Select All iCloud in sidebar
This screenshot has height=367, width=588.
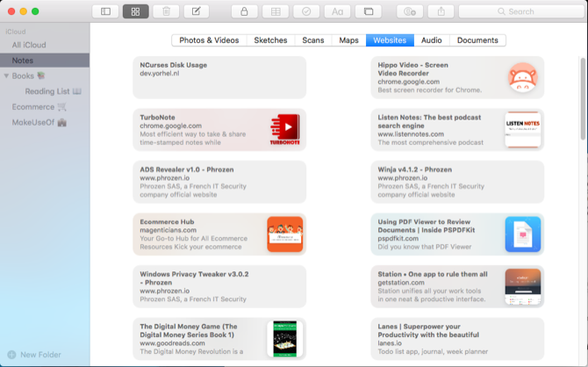45,45
